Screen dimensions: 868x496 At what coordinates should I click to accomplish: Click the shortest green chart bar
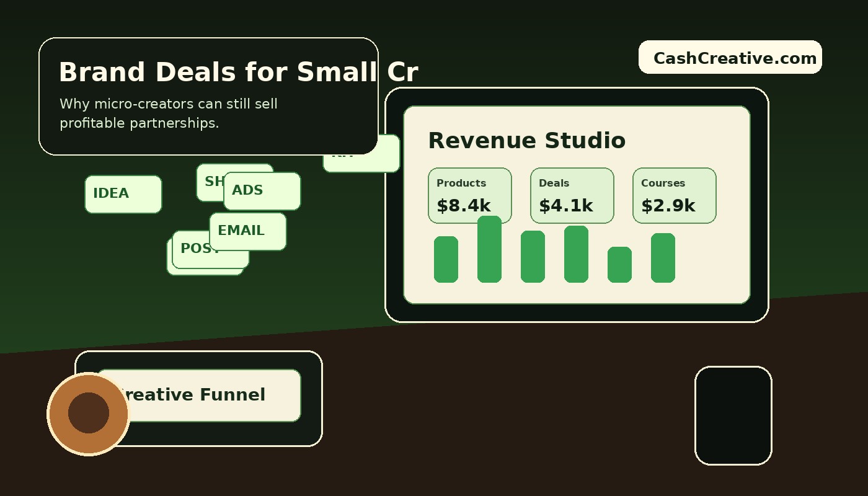pyautogui.click(x=619, y=265)
